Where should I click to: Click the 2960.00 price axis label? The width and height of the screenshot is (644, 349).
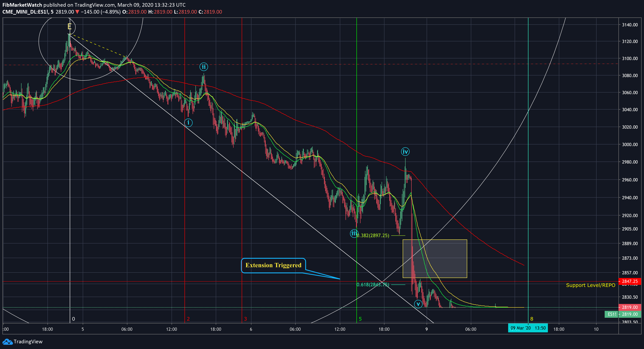tap(630, 180)
